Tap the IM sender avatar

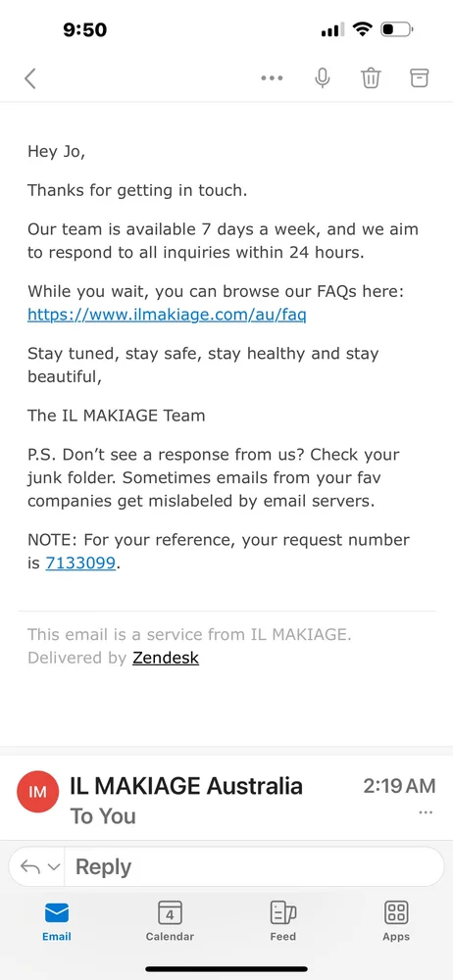pyautogui.click(x=38, y=791)
